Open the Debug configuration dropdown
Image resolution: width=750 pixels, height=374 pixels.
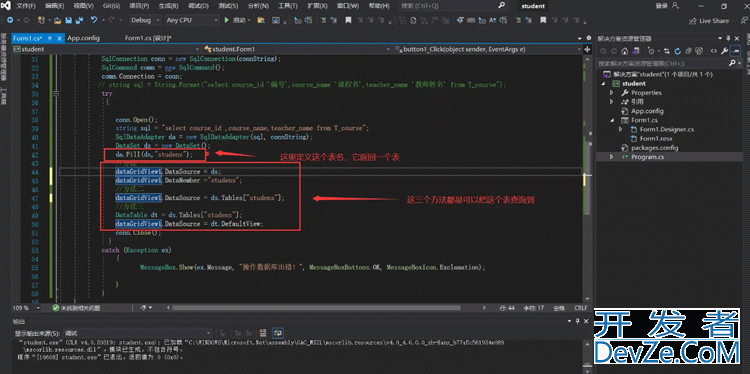coord(146,21)
